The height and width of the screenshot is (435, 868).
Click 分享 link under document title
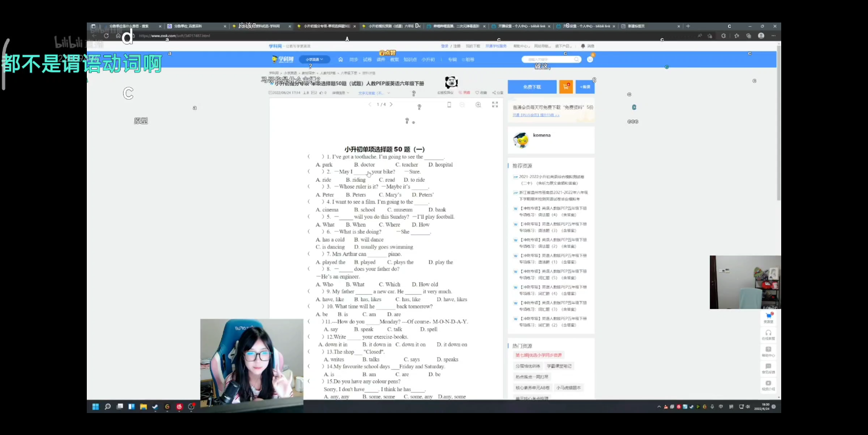(x=498, y=93)
